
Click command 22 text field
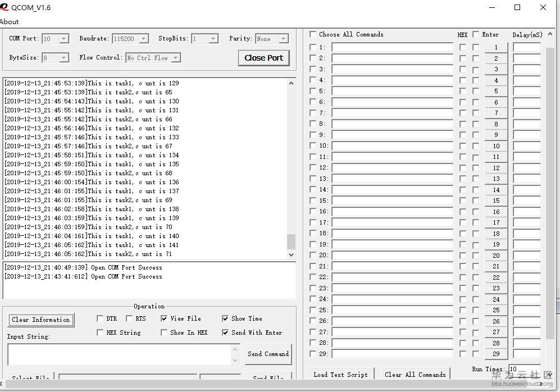point(392,277)
